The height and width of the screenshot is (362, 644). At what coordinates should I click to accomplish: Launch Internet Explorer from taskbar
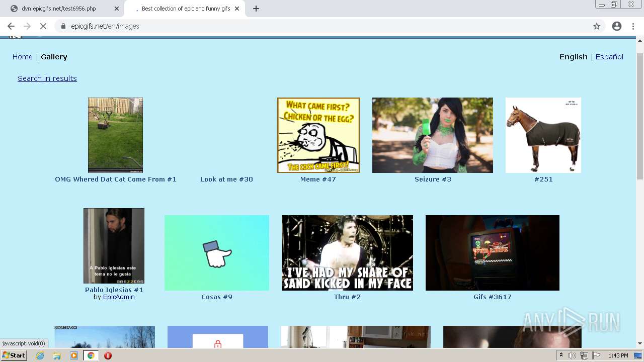click(40, 355)
